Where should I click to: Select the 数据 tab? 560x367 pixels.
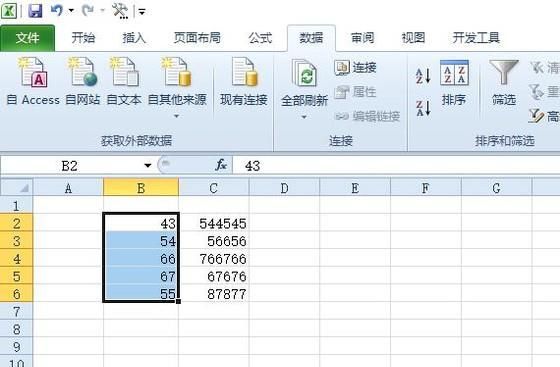point(311,38)
